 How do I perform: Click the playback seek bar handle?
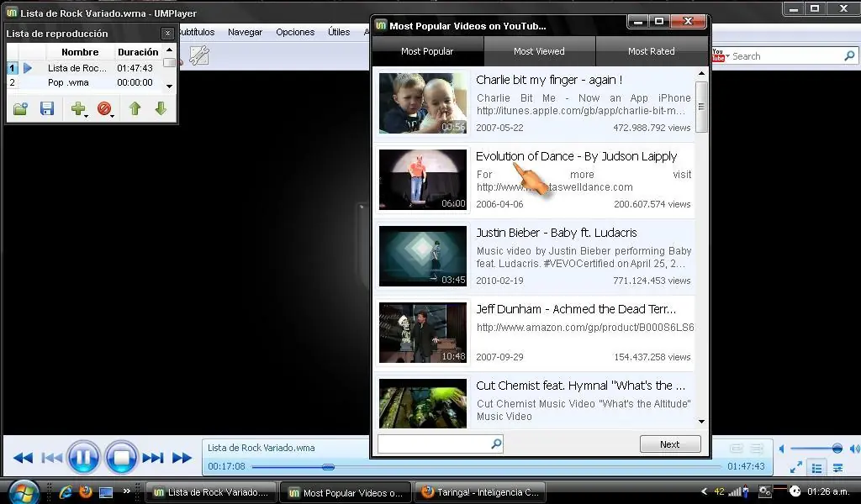328,467
